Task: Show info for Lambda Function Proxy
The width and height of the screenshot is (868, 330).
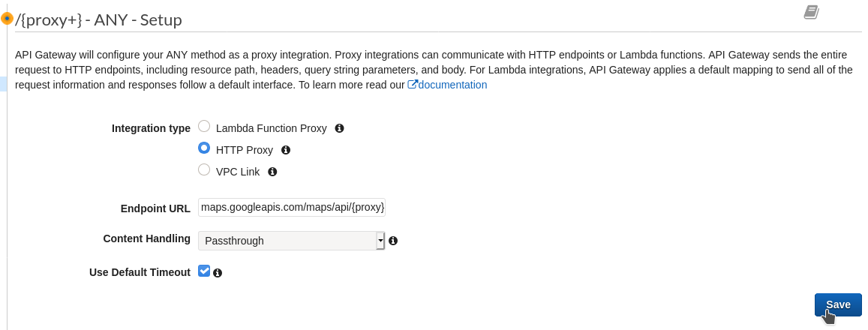Action: [x=339, y=128]
